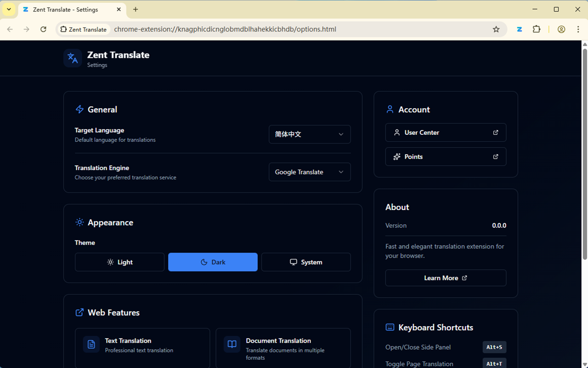Click the keyboard icon next to Keyboard Shortcuts
The image size is (588, 368).
pos(390,327)
